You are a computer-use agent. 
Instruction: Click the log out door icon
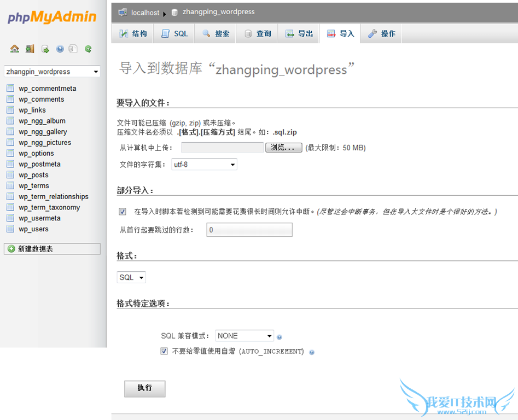click(x=30, y=49)
